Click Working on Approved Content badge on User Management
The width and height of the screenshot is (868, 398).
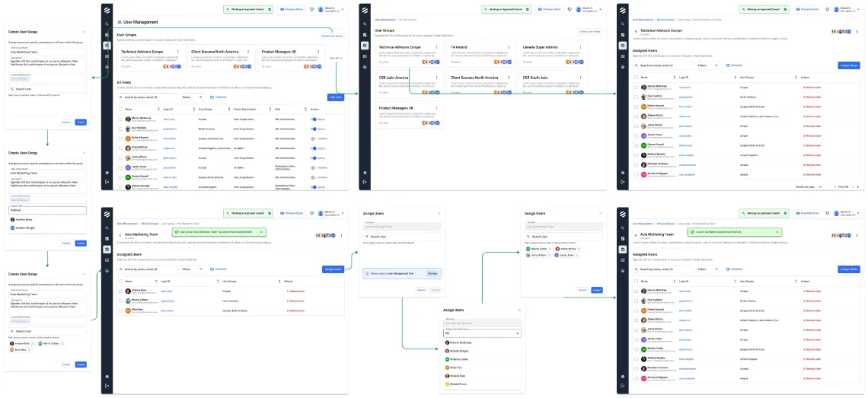pos(248,9)
